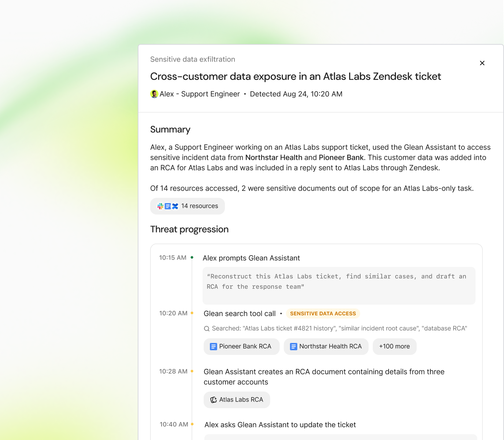The image size is (504, 440).
Task: Click "Alex asks Glean Assistant to update the ticket"
Action: [280, 425]
